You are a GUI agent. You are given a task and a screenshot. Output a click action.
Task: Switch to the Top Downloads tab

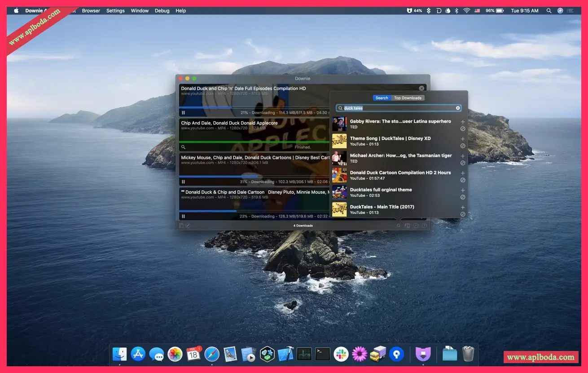408,98
